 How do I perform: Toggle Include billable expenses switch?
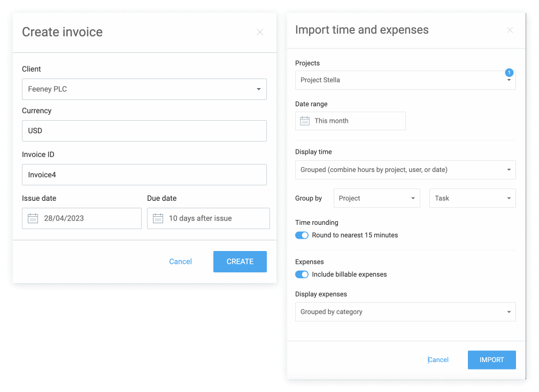coord(302,275)
